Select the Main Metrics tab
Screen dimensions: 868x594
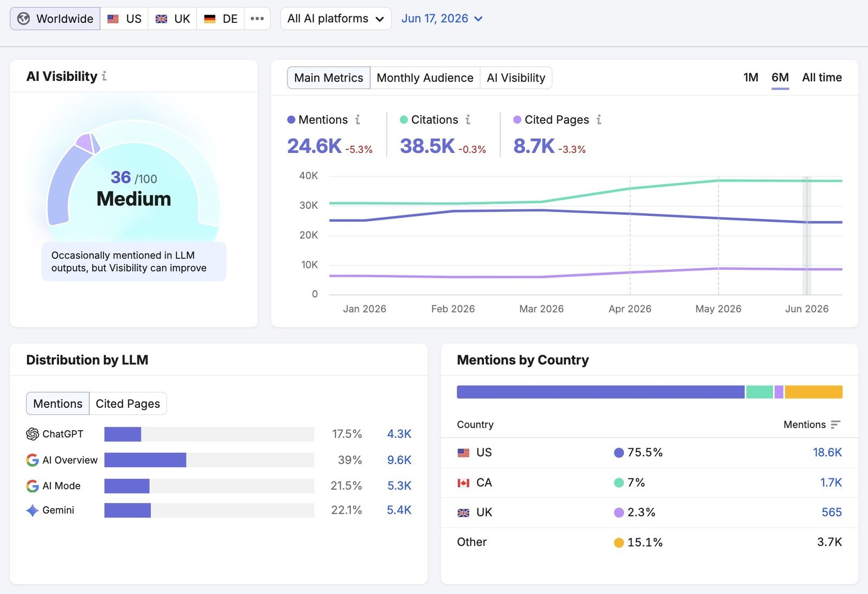(329, 78)
